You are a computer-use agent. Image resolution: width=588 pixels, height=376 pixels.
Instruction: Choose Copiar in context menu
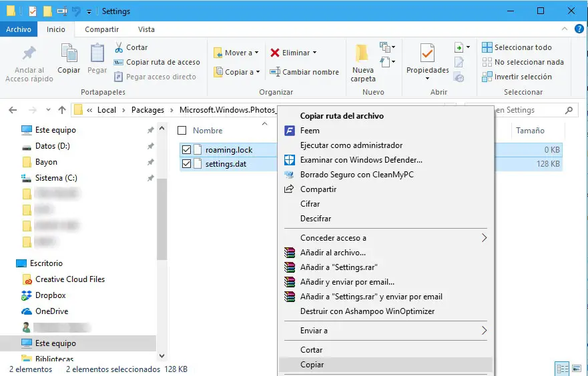pos(386,365)
